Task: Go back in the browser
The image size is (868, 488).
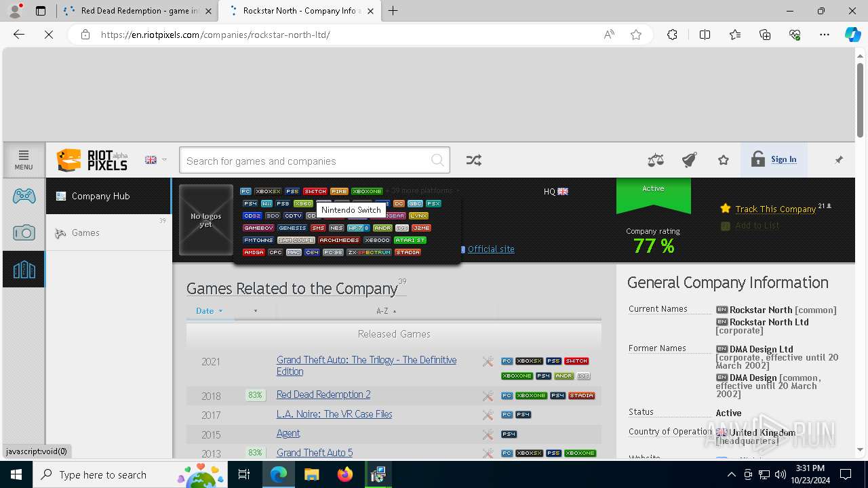Action: [19, 35]
